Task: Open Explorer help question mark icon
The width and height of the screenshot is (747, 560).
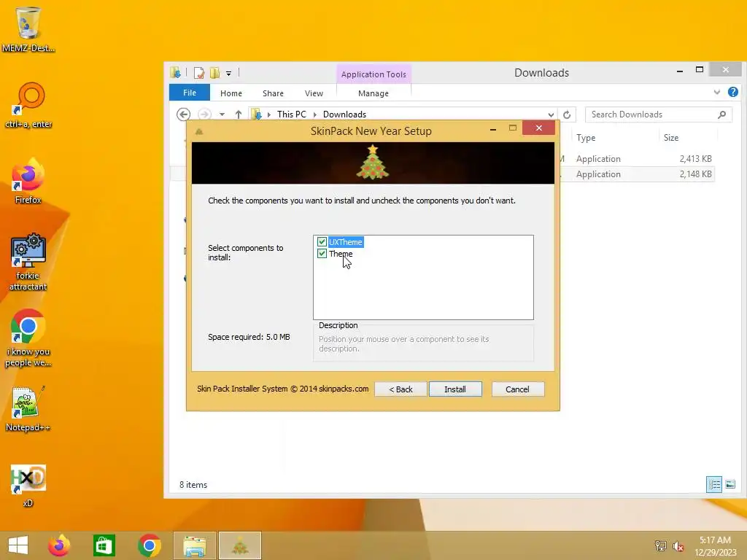Action: 732,93
